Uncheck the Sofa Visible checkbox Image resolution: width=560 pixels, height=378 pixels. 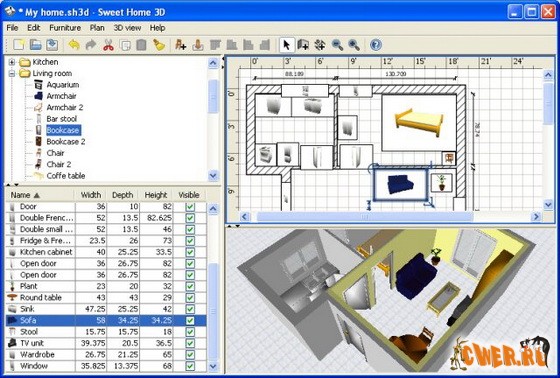pyautogui.click(x=190, y=320)
